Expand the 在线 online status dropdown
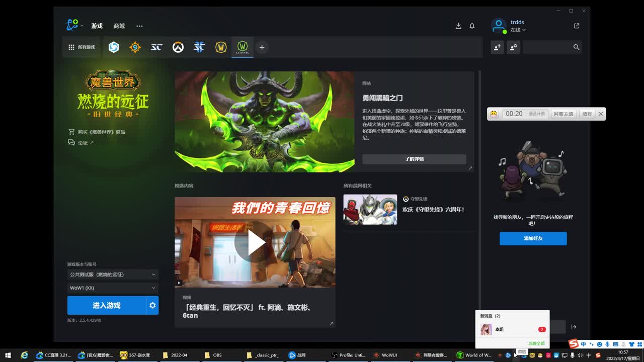The height and width of the screenshot is (362, 644). (518, 30)
